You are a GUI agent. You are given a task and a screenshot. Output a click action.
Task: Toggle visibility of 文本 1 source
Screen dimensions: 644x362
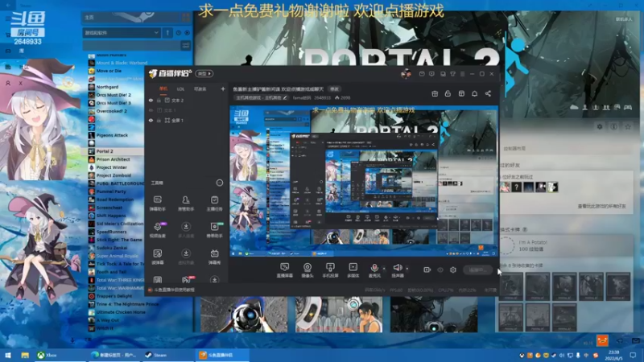click(x=151, y=110)
